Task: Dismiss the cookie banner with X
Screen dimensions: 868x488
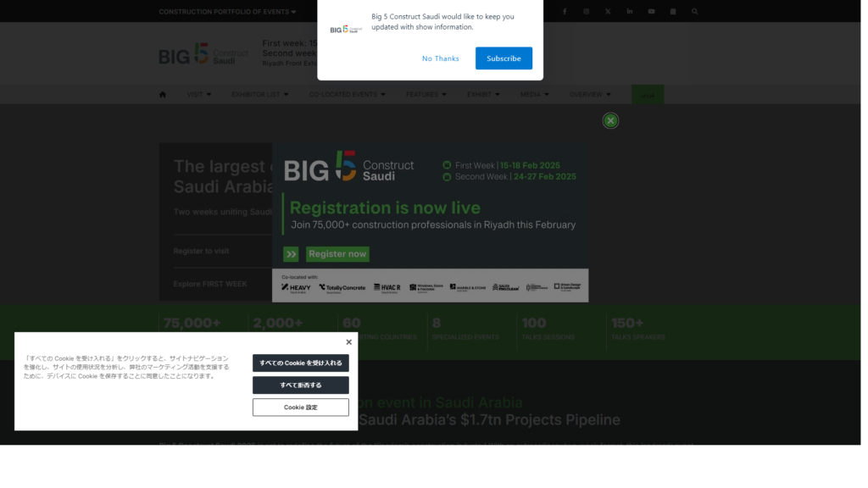Action: coord(348,342)
